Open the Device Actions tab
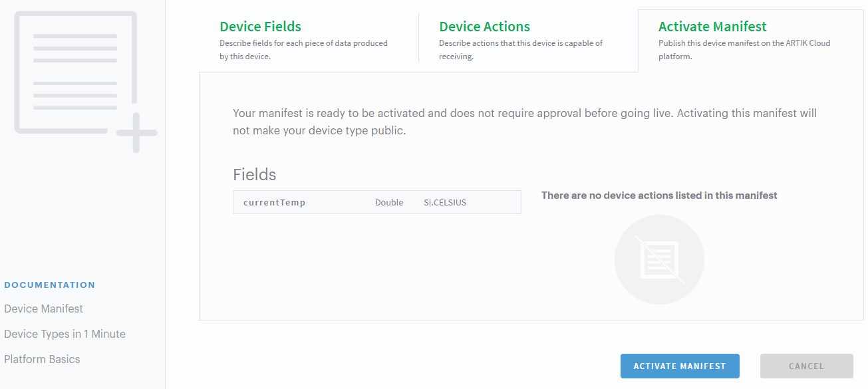 (484, 27)
